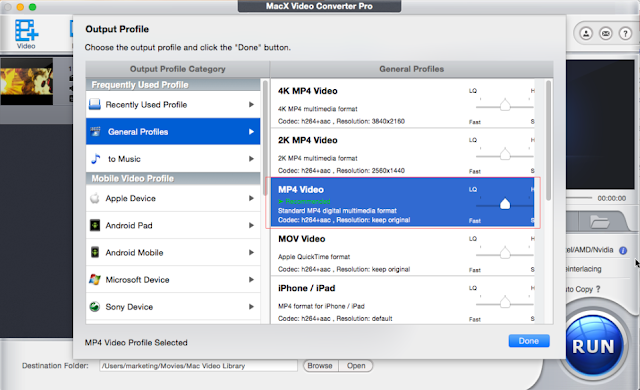Click the Mobile Video Profile header
The width and height of the screenshot is (640, 390).
point(173,178)
